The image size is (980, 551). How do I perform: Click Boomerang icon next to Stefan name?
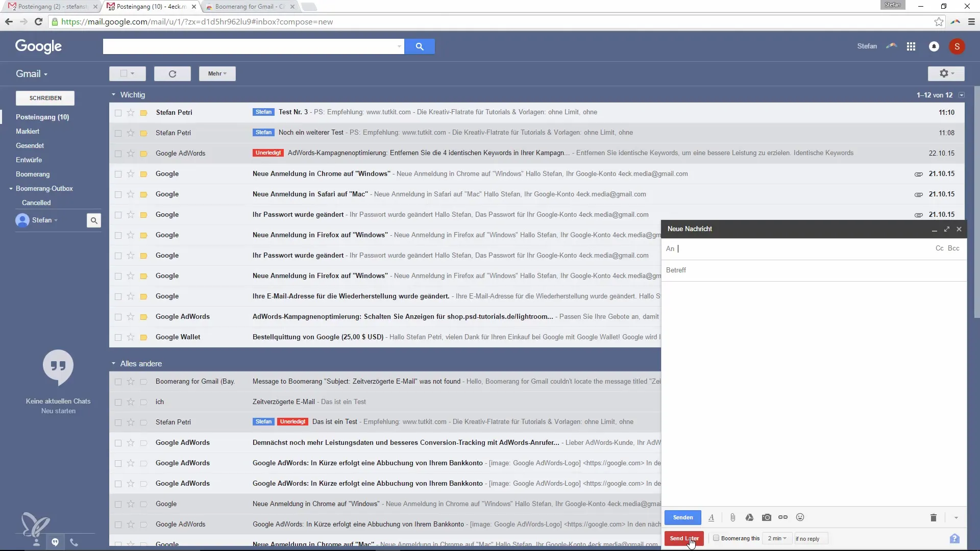[891, 46]
